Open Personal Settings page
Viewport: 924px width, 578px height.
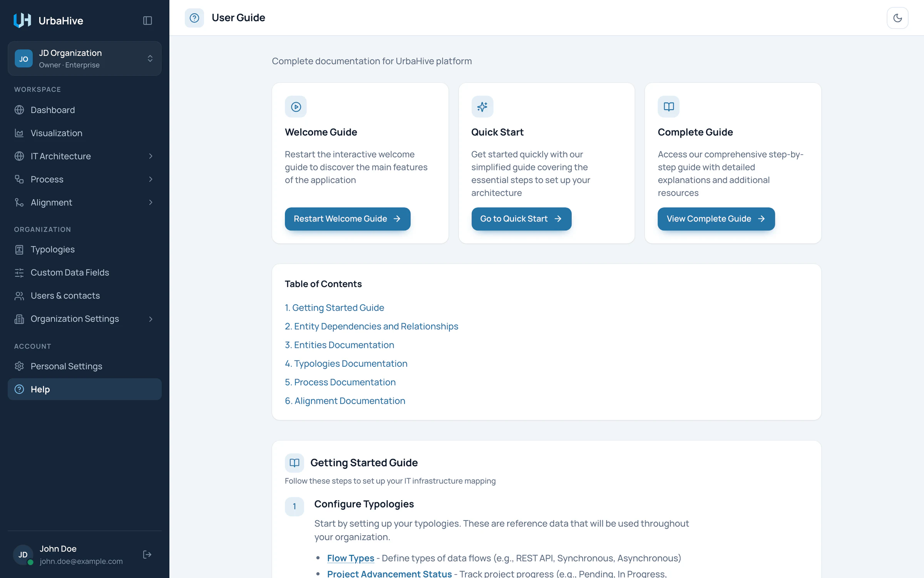coord(85,366)
